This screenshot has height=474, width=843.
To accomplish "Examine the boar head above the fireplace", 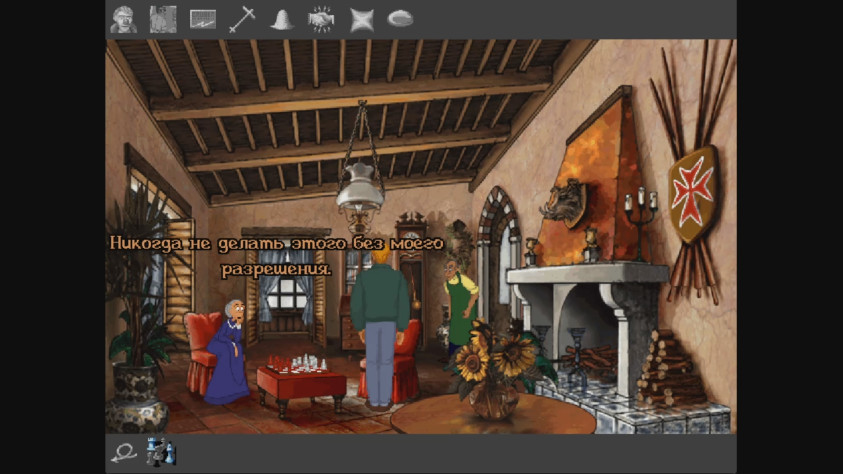I will (x=563, y=204).
